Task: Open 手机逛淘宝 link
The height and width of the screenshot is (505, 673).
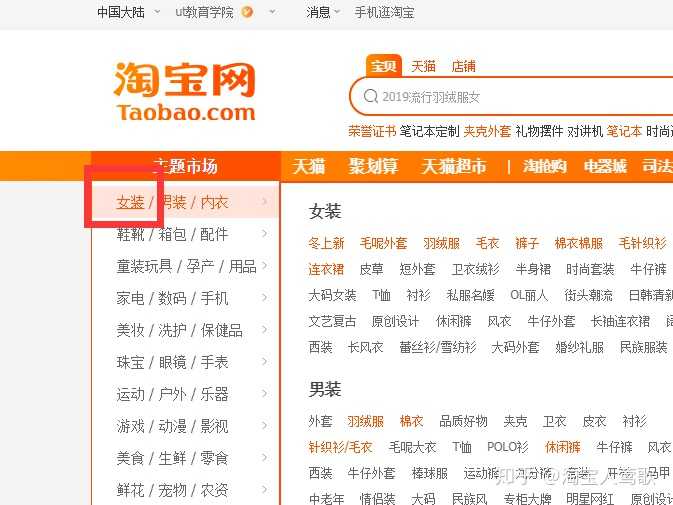Action: click(x=384, y=12)
